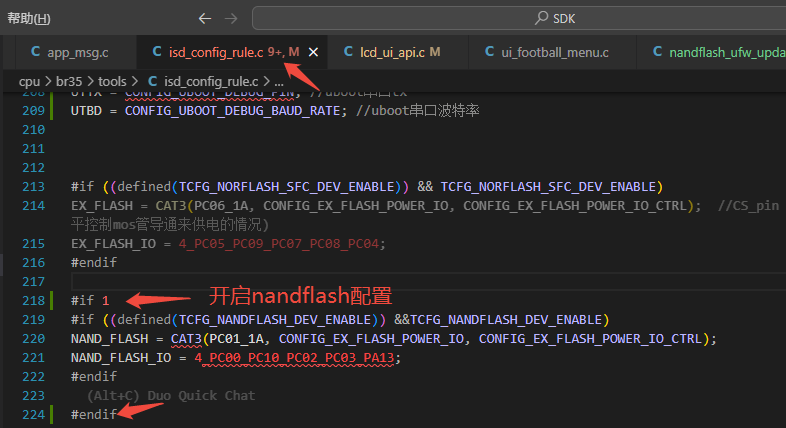Image resolution: width=786 pixels, height=428 pixels.
Task: Click the C icon on ui_football_menu.c tab
Action: click(490, 52)
